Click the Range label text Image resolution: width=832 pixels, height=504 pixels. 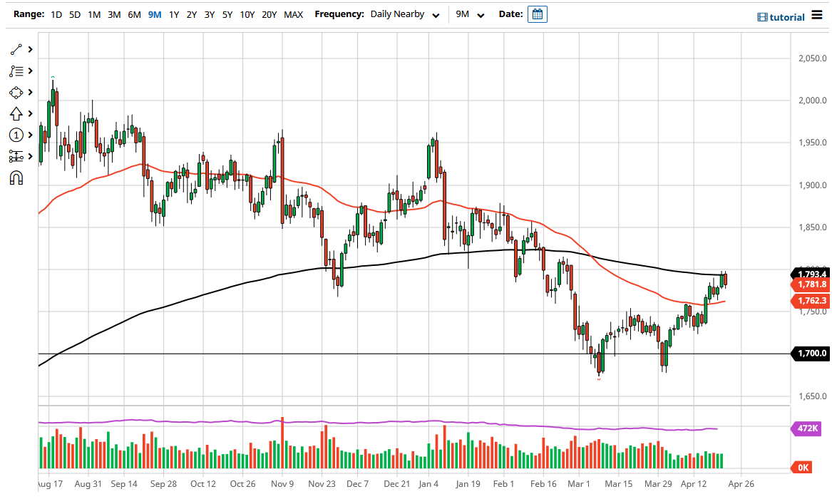(29, 14)
